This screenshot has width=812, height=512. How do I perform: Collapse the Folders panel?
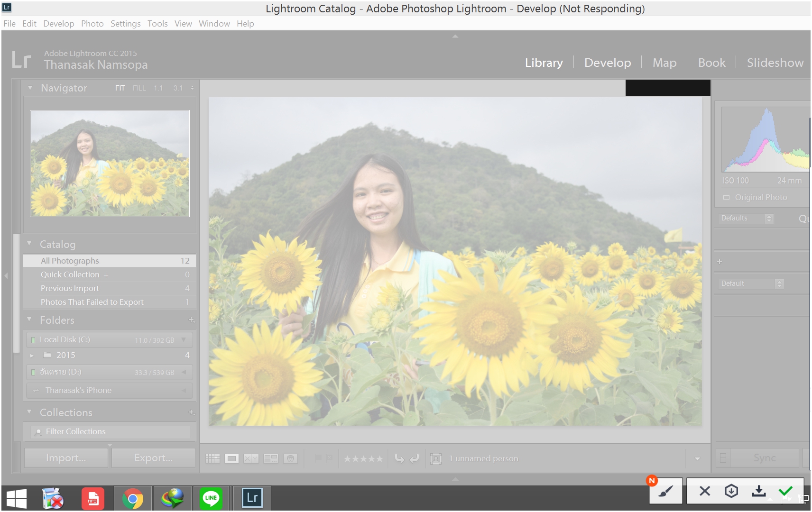point(29,320)
